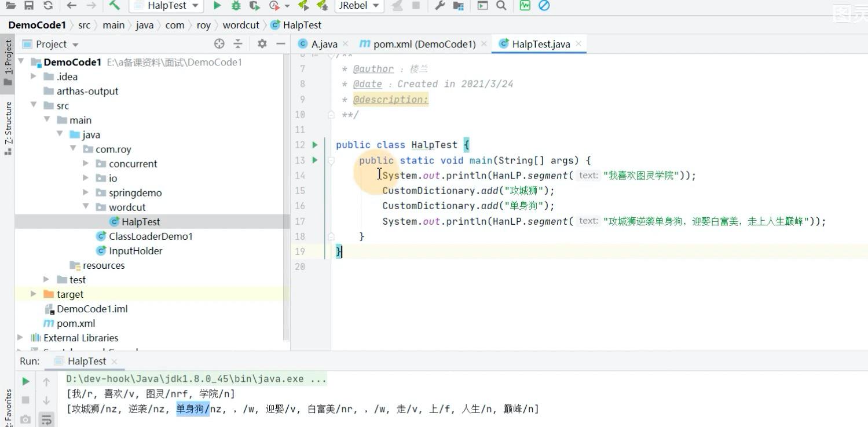Close the pom.xml (DemoCode1) tab
The image size is (868, 427).
(x=484, y=44)
